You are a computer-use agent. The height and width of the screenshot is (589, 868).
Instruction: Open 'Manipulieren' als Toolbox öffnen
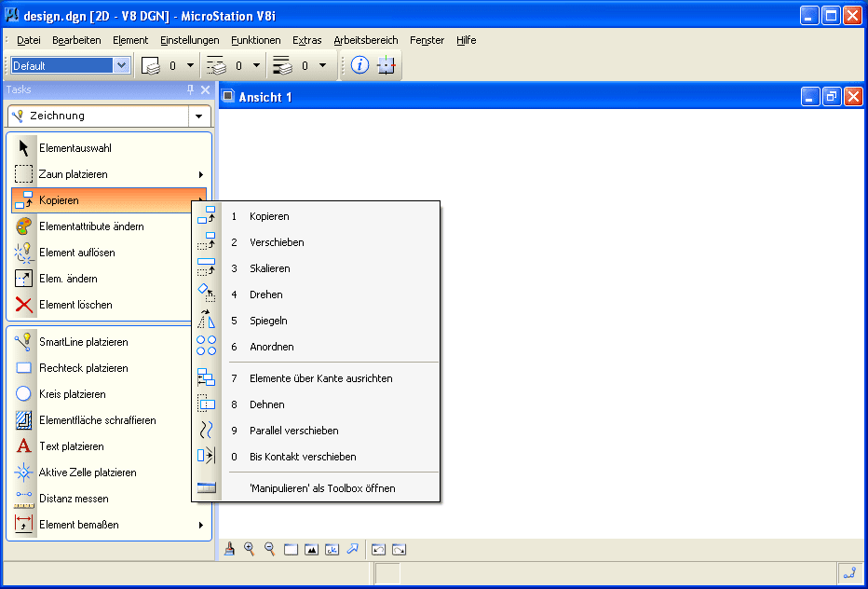click(322, 488)
